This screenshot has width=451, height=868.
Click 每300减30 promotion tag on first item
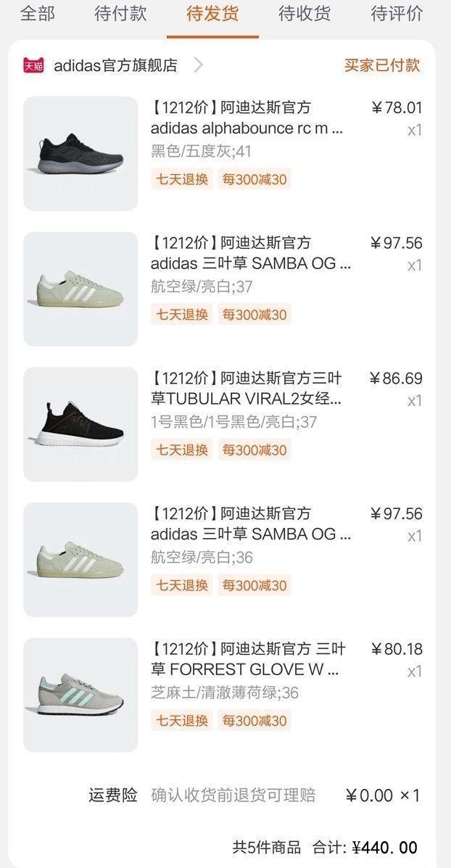click(x=253, y=178)
